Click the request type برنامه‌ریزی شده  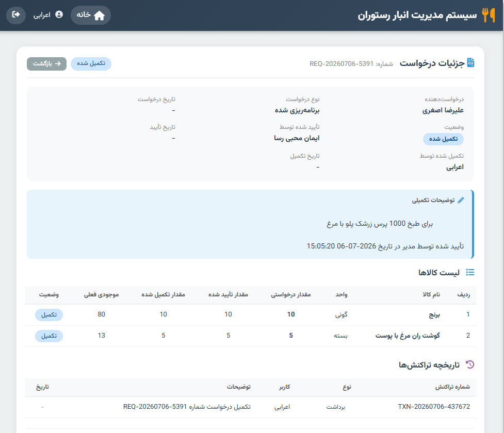[x=297, y=110]
